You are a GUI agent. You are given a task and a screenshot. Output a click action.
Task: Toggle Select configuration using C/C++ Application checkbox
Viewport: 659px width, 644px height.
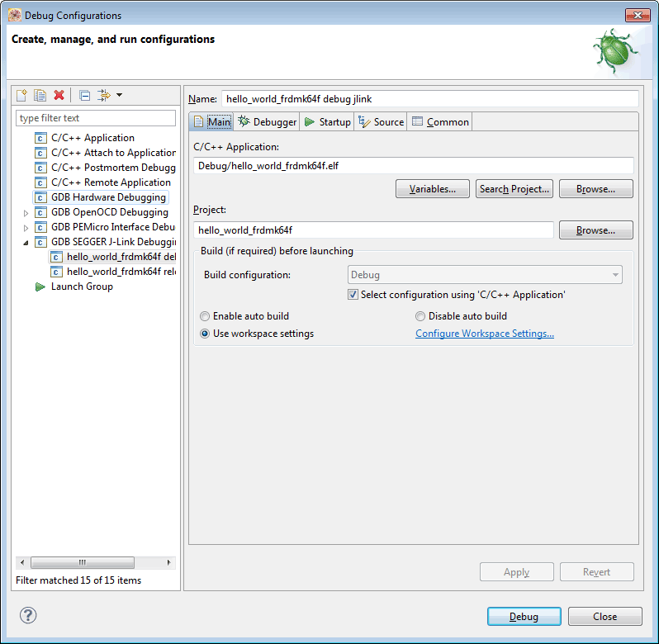pos(353,295)
